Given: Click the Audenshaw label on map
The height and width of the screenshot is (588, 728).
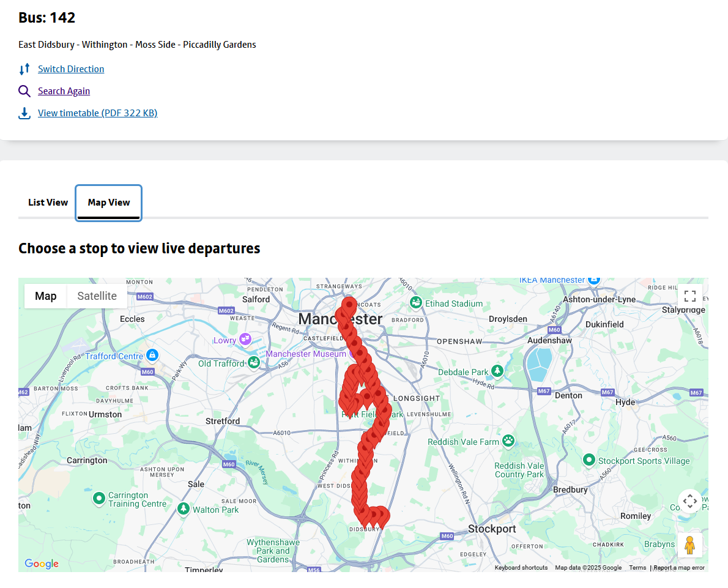Looking at the screenshot, I should click(550, 340).
